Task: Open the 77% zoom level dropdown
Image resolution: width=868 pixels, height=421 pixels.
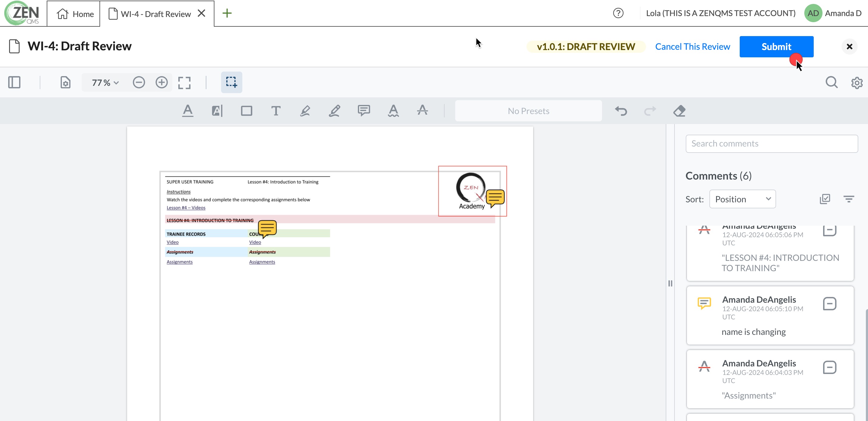Action: pyautogui.click(x=105, y=83)
